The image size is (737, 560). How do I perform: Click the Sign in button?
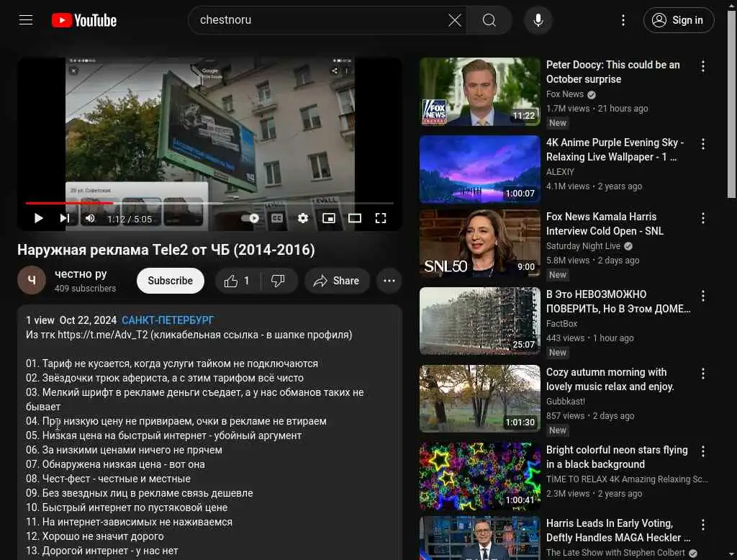pyautogui.click(x=679, y=20)
